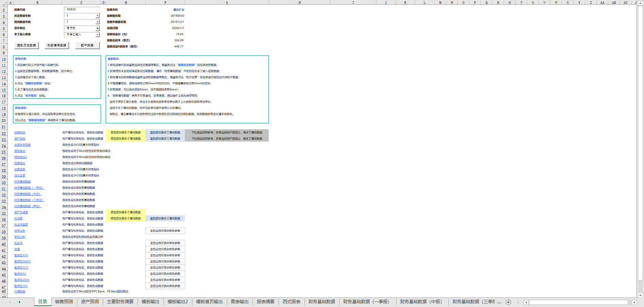Screen dimensions: 644x307
Task: Select the 财务基础数据 sheet tab
Action: (322, 302)
